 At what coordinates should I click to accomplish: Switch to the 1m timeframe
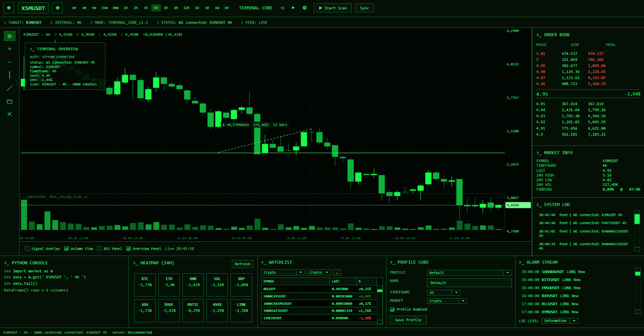point(74,8)
